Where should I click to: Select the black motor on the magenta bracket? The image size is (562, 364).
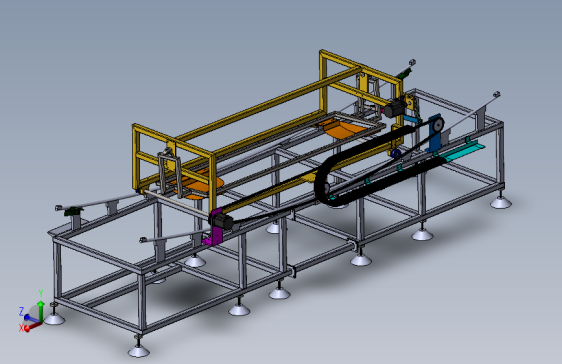[225, 222]
